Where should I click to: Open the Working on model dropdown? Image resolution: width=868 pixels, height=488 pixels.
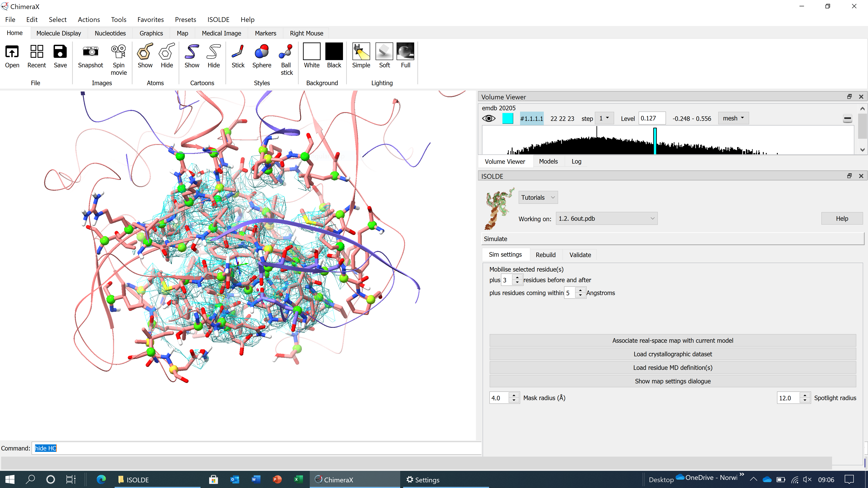pyautogui.click(x=606, y=218)
